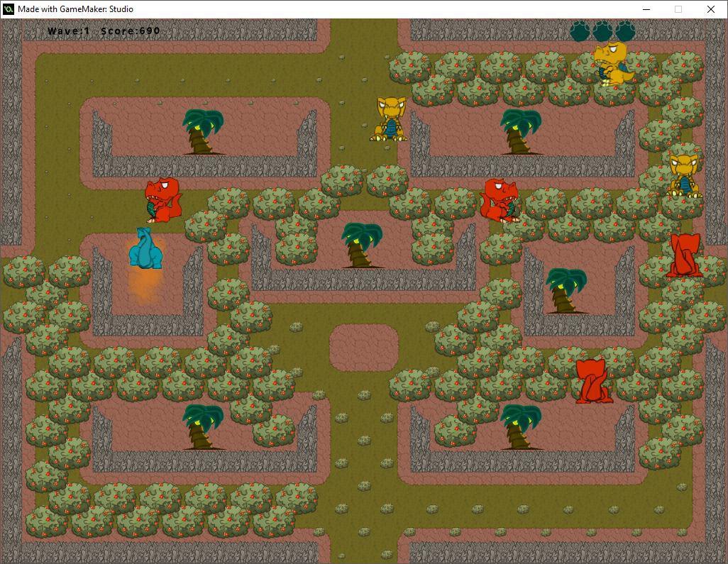Viewport: 728px width, 564px height.
Task: Click the middle paw print life icon
Action: click(x=602, y=31)
